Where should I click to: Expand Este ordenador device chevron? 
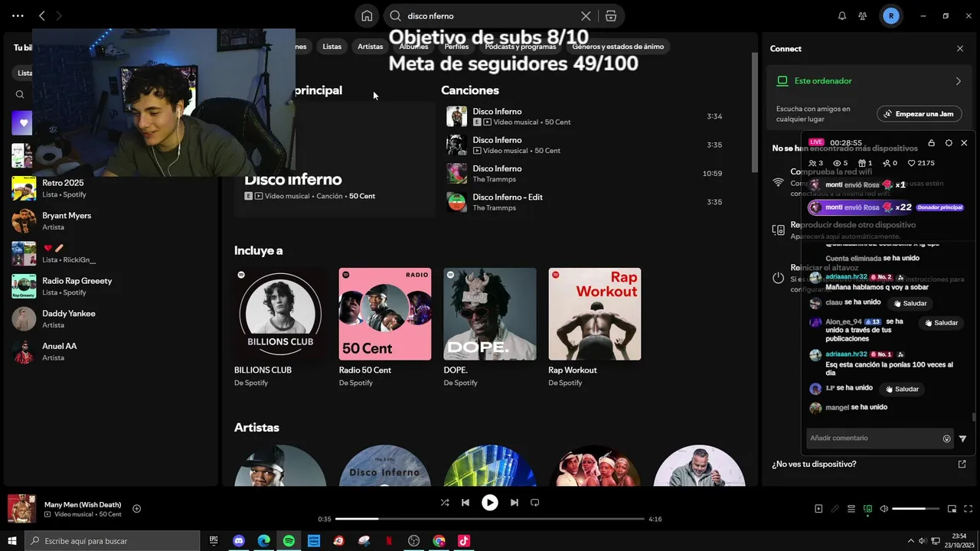959,81
